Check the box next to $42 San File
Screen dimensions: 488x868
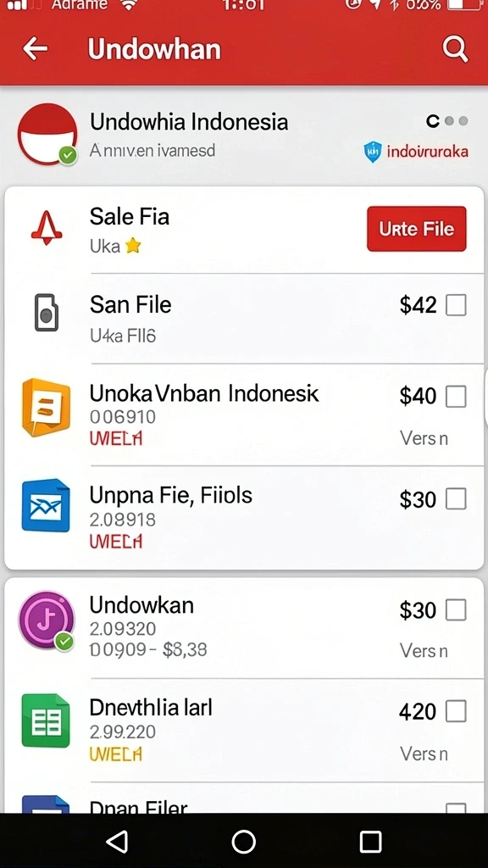click(x=456, y=305)
